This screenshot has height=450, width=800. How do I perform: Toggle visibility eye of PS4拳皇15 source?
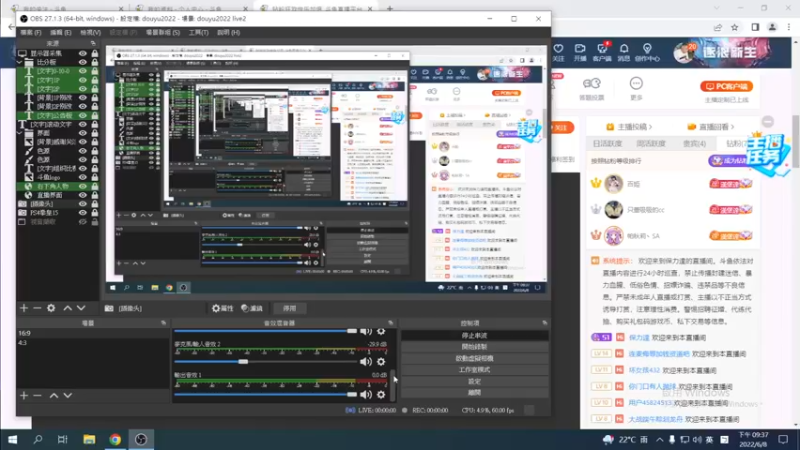(x=82, y=213)
